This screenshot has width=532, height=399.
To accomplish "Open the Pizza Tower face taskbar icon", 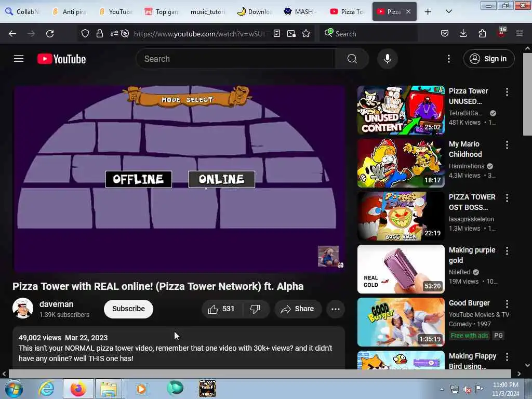I will (207, 389).
